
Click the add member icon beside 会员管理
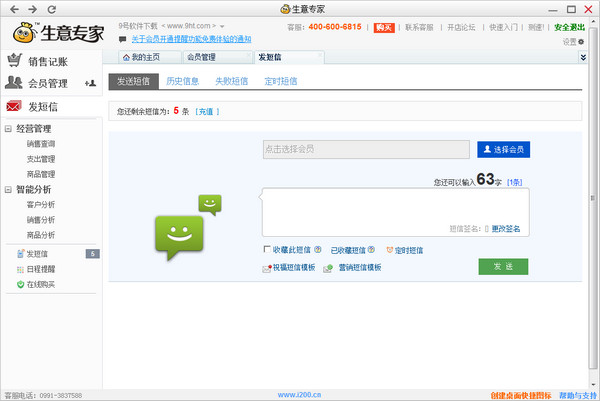[90, 83]
